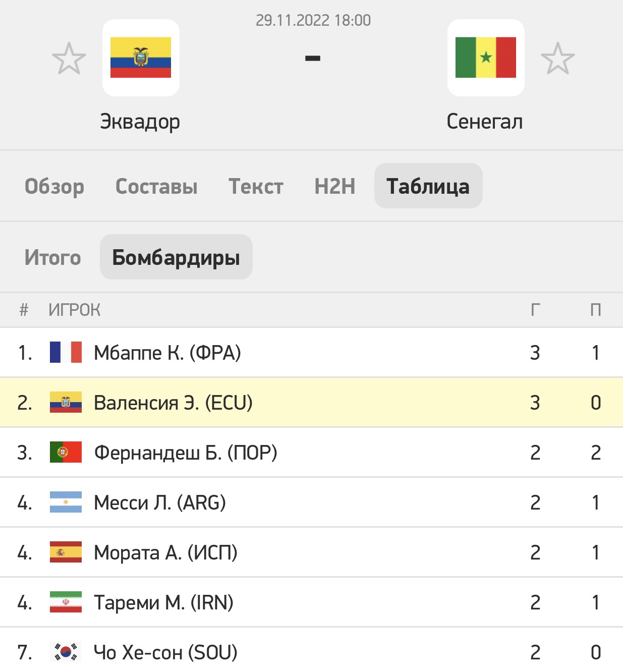
Task: Select the Бомбардиры sub-tab
Action: [x=176, y=257]
